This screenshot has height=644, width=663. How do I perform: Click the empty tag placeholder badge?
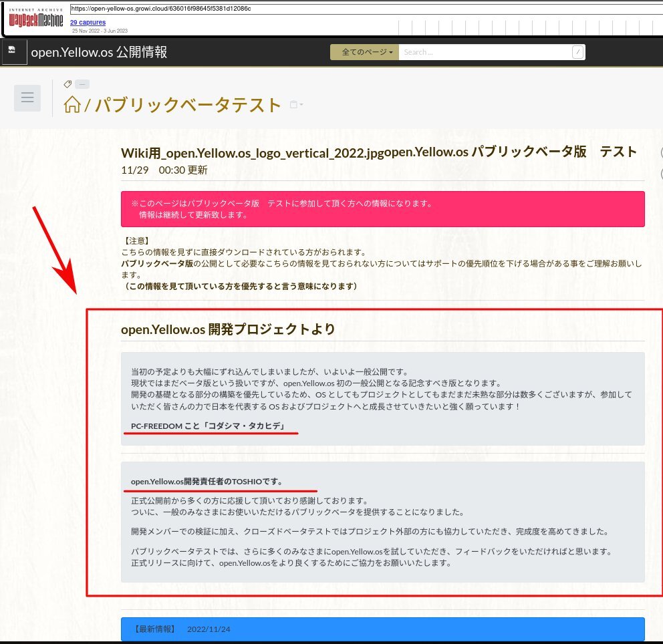click(82, 85)
